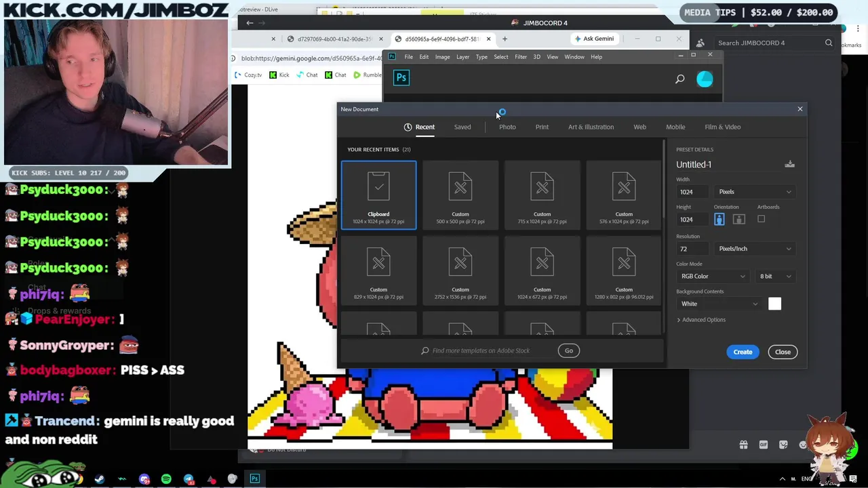Switch to the Mobile tab

pyautogui.click(x=675, y=127)
